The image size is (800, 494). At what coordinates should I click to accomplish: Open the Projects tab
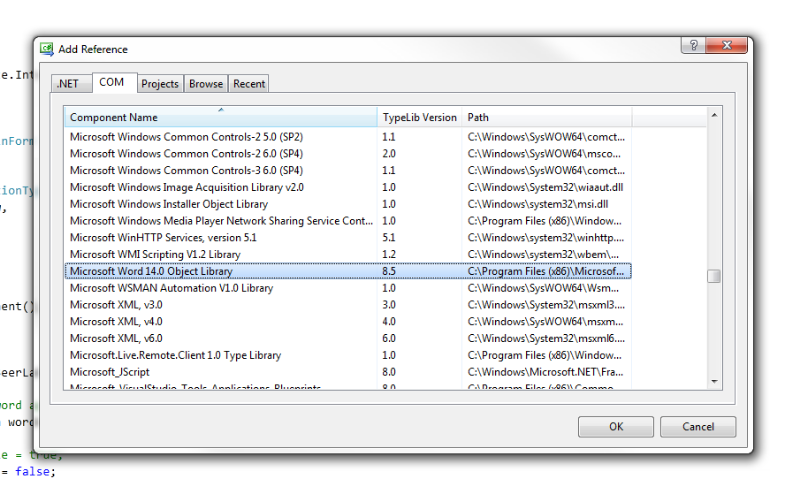pos(160,84)
